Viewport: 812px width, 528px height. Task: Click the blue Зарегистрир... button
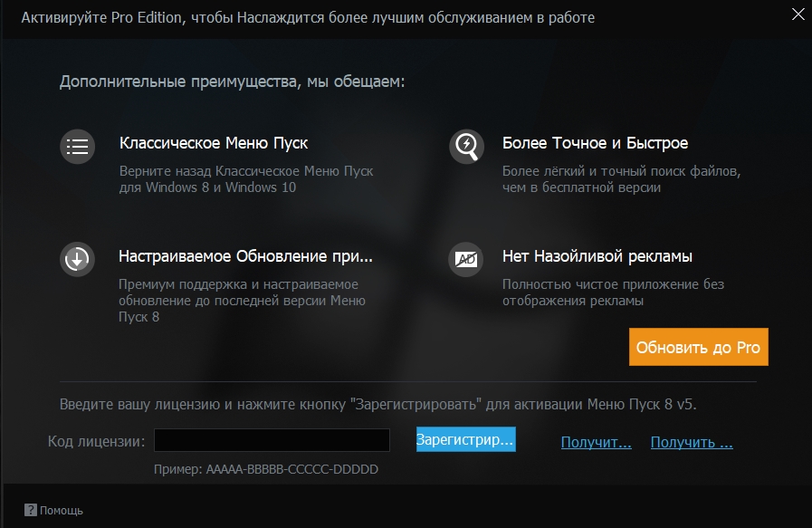(465, 439)
